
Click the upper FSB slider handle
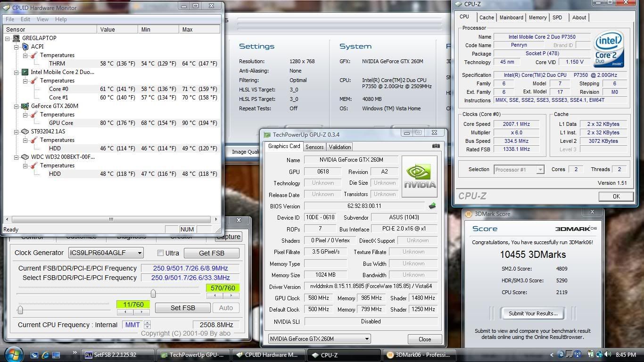(x=153, y=294)
